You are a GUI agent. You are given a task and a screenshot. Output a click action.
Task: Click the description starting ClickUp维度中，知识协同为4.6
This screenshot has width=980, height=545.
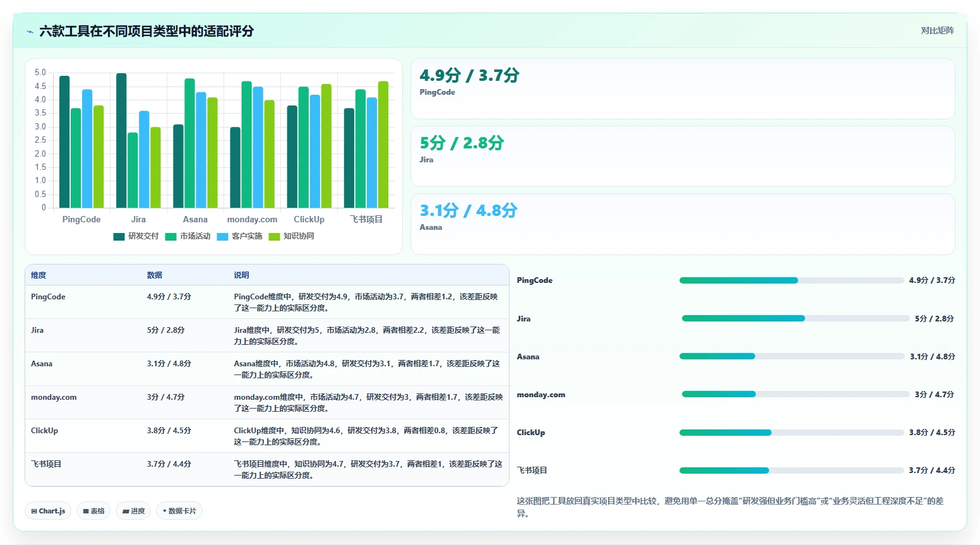(x=366, y=436)
